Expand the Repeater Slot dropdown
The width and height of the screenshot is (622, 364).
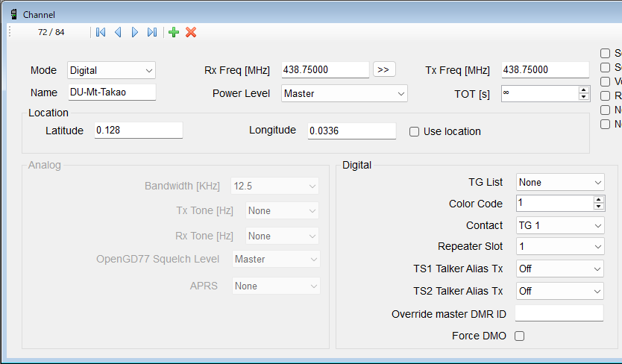(x=559, y=247)
